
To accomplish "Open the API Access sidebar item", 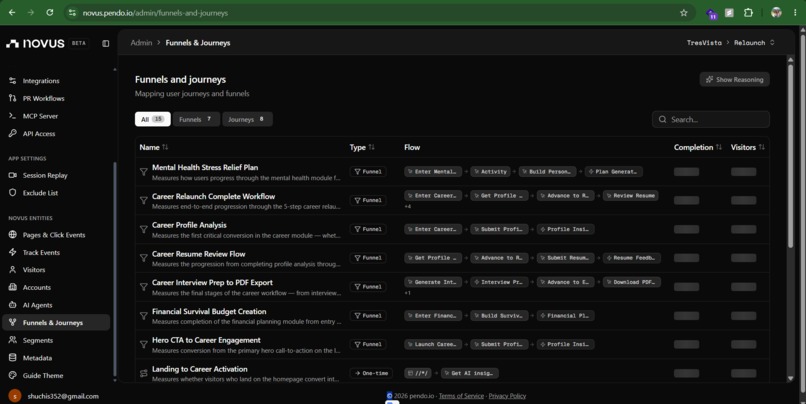I will tap(39, 134).
